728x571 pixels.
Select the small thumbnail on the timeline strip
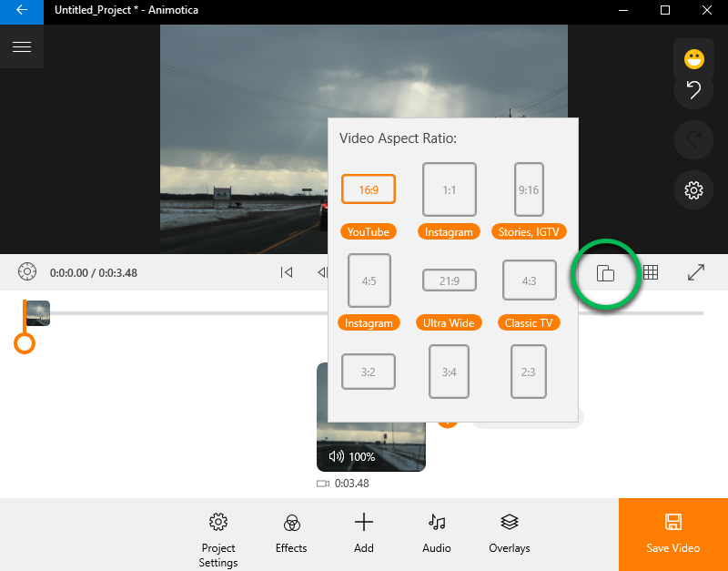tap(37, 313)
